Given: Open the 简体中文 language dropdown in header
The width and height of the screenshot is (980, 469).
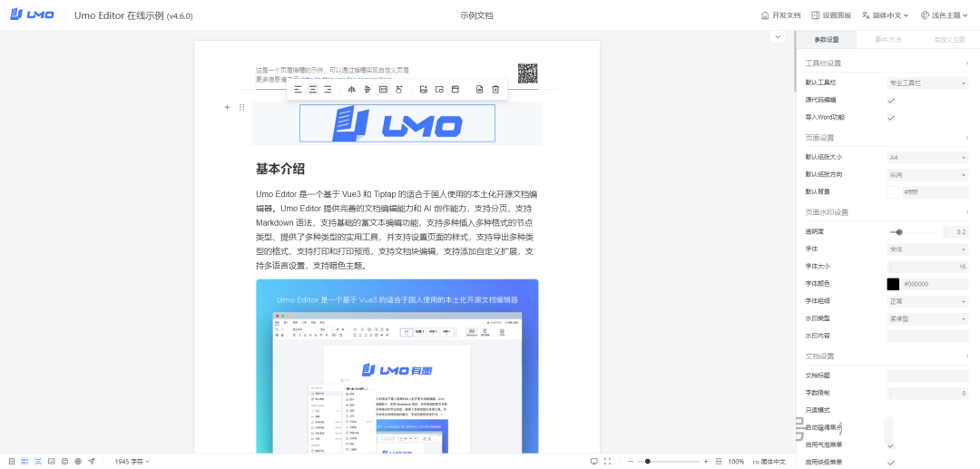Looking at the screenshot, I should coord(887,15).
